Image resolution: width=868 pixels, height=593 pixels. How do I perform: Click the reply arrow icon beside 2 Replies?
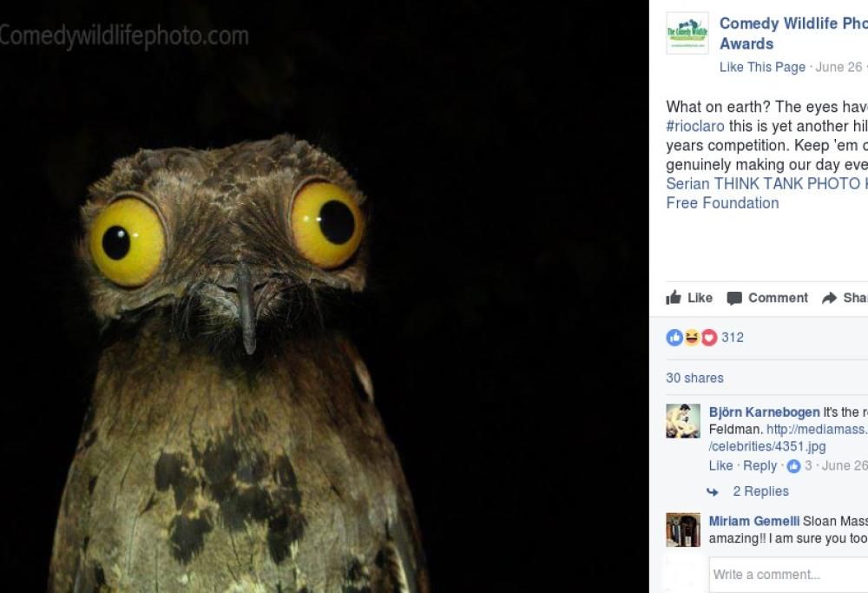[714, 491]
